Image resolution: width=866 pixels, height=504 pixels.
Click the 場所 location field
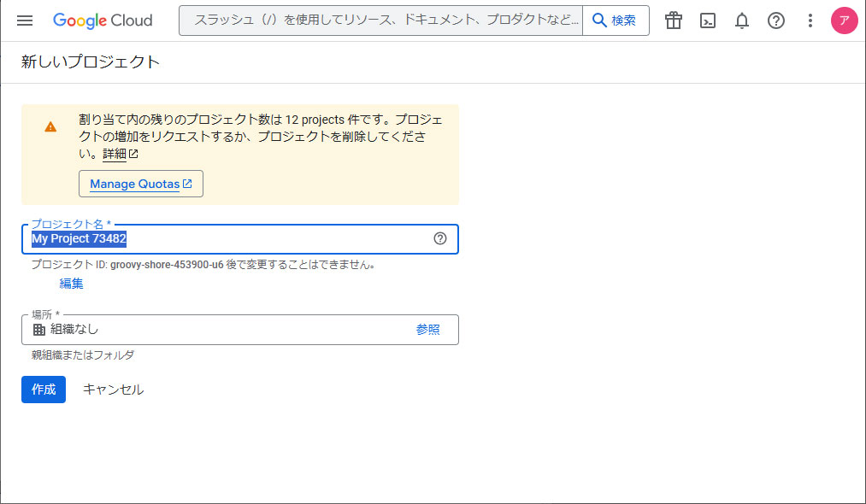click(239, 330)
